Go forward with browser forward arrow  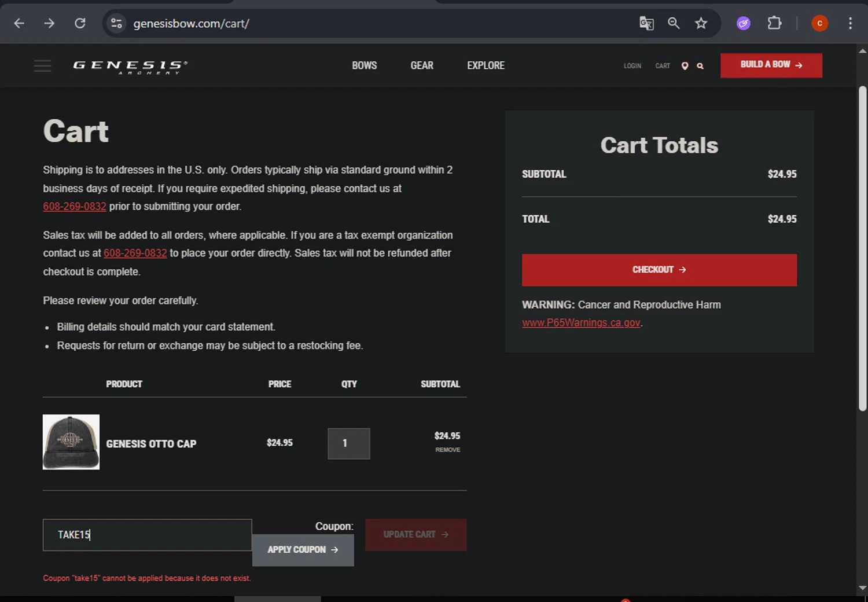coord(50,23)
